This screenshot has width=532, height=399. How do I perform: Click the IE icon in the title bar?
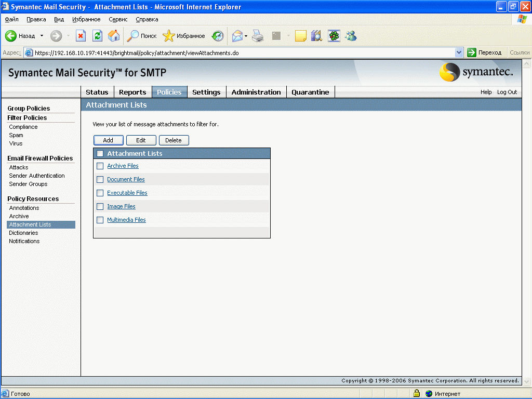coord(5,6)
